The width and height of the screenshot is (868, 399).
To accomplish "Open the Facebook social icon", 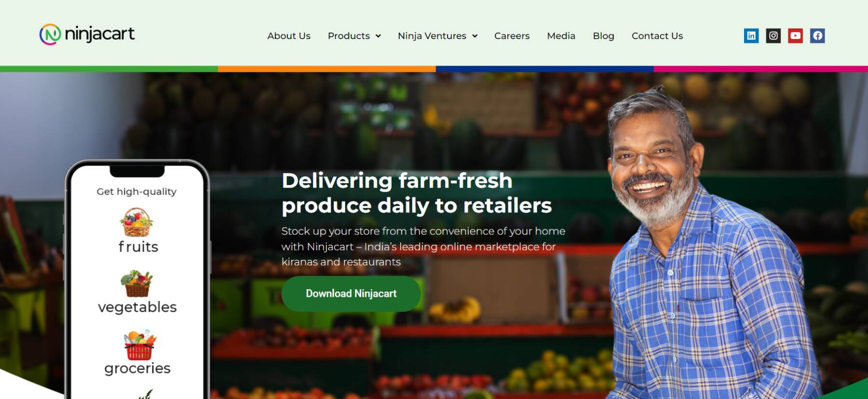I will [817, 36].
